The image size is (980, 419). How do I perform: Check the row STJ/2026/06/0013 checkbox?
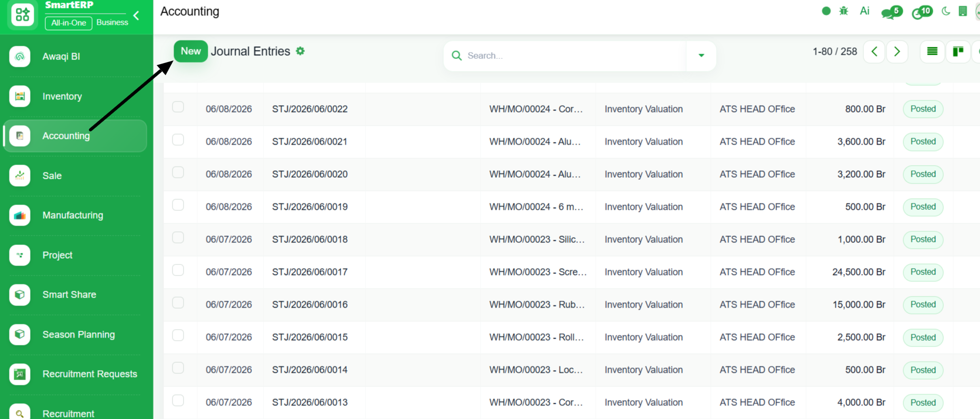178,401
